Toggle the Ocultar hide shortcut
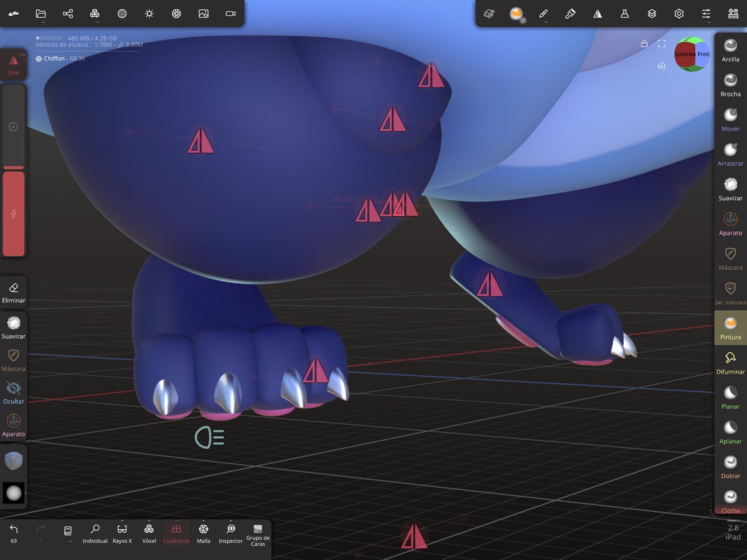Image resolution: width=747 pixels, height=560 pixels. [14, 393]
